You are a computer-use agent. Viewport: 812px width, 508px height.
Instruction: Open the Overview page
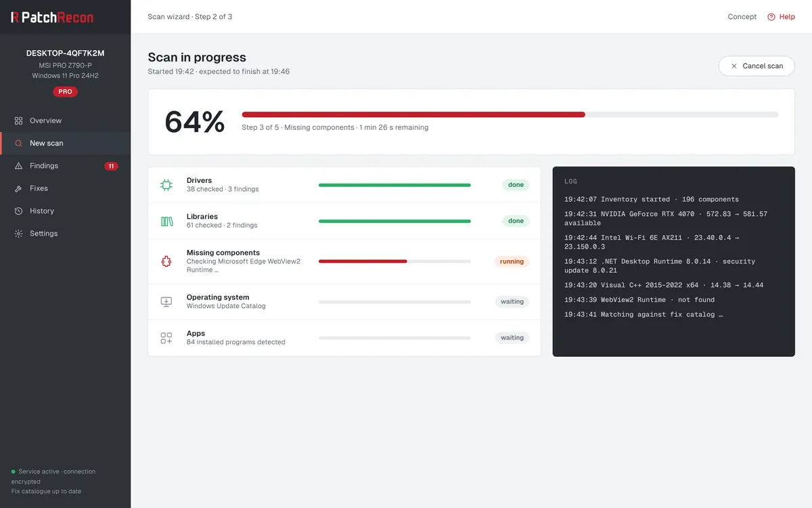65,121
